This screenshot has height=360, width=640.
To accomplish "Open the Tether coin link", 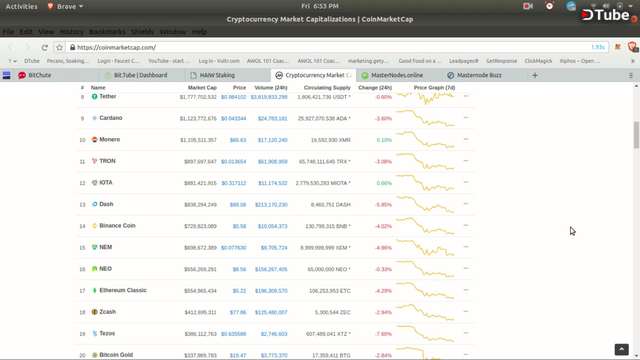I will pos(108,96).
